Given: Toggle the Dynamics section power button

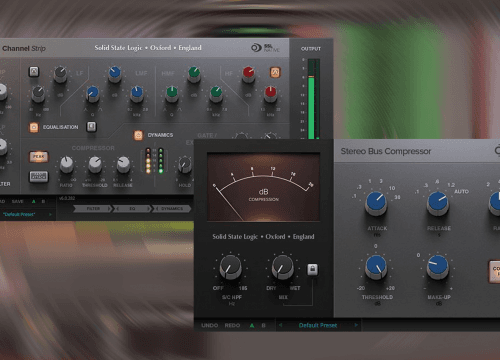Looking at the screenshot, I should tap(138, 135).
